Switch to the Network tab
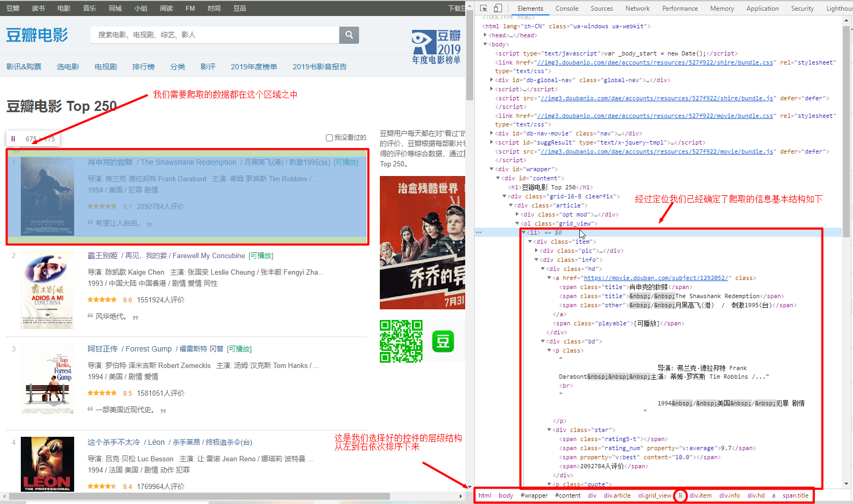Screen dimensions: 853x504 (637, 9)
